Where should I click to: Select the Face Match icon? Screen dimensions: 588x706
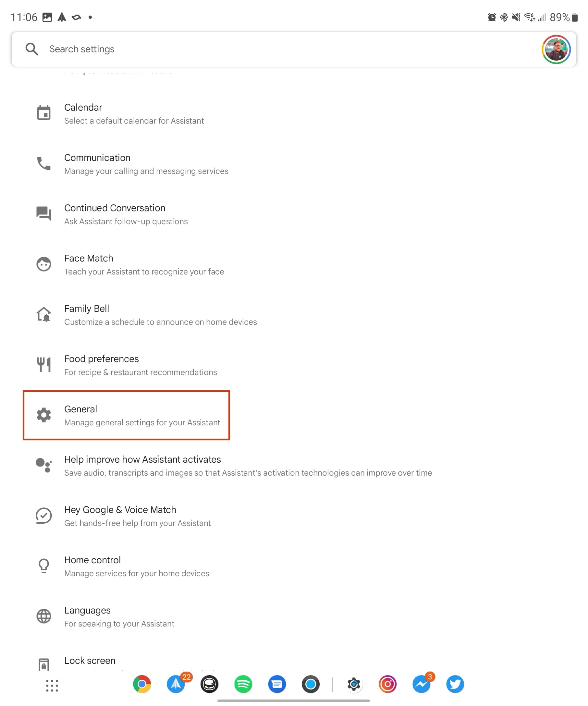click(44, 264)
